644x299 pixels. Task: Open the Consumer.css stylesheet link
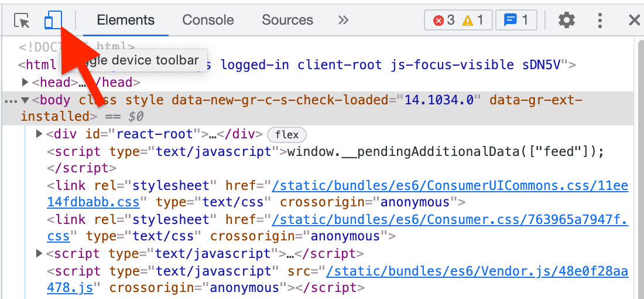pos(450,220)
